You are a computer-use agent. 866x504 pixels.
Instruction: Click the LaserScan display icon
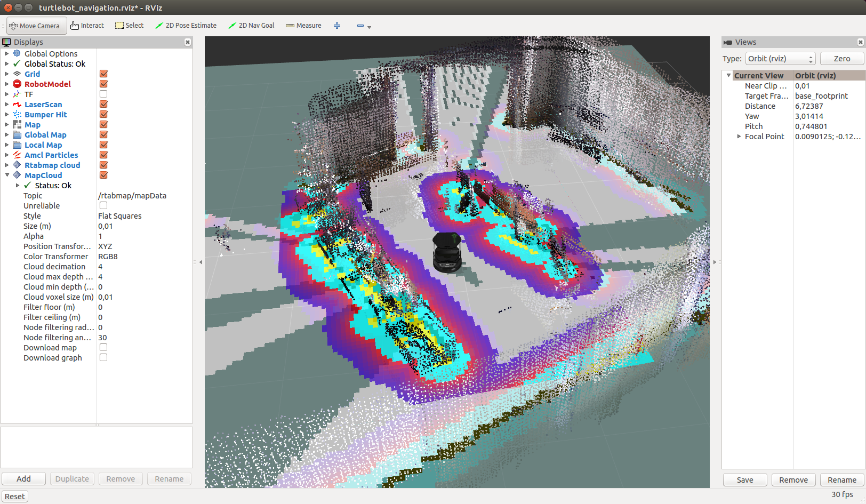point(17,105)
